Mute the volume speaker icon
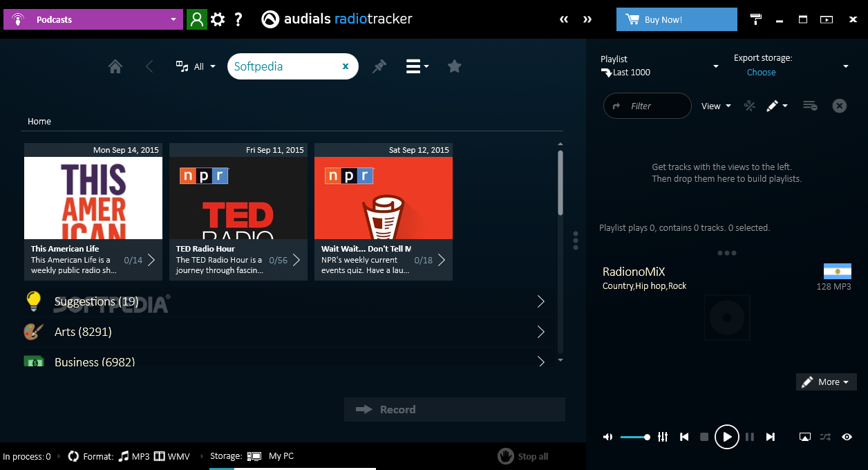 pyautogui.click(x=607, y=437)
